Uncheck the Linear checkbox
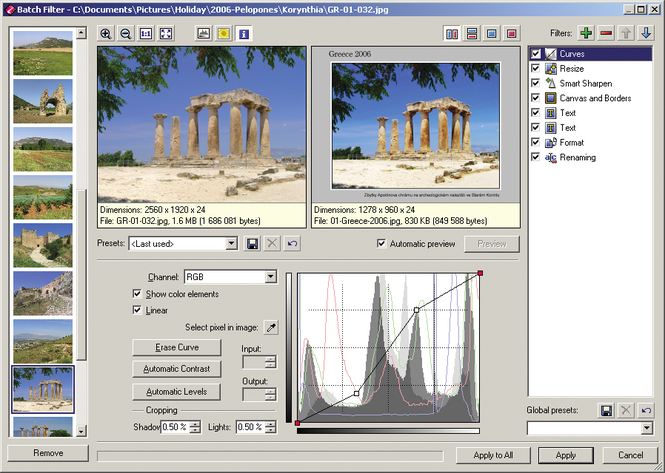 coord(138,310)
